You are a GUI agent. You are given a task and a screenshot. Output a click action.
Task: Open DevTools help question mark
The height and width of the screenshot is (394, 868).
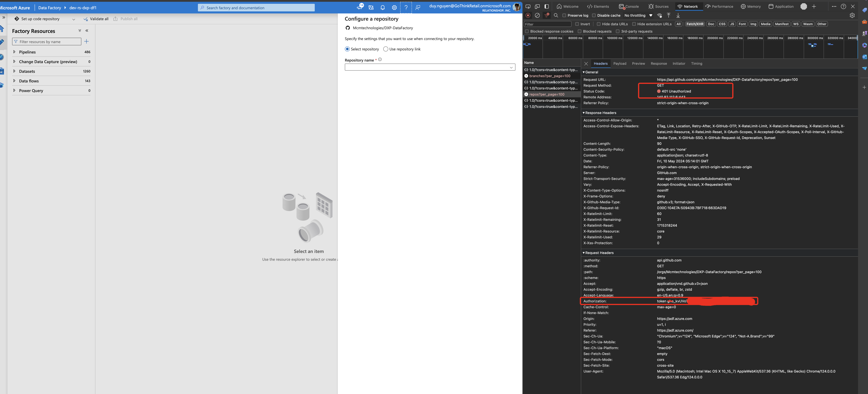coord(843,6)
